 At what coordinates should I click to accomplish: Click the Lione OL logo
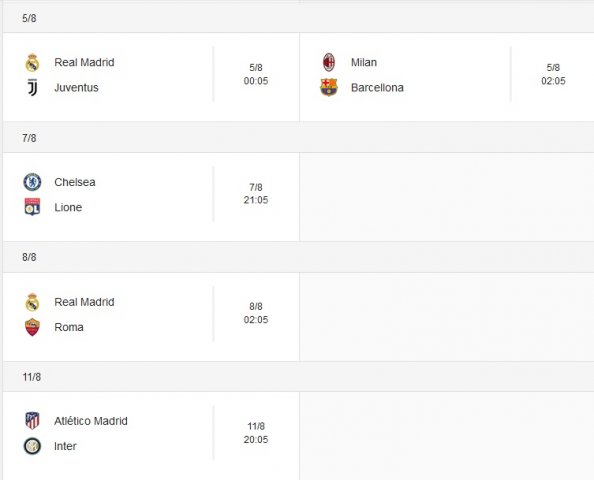[x=33, y=207]
